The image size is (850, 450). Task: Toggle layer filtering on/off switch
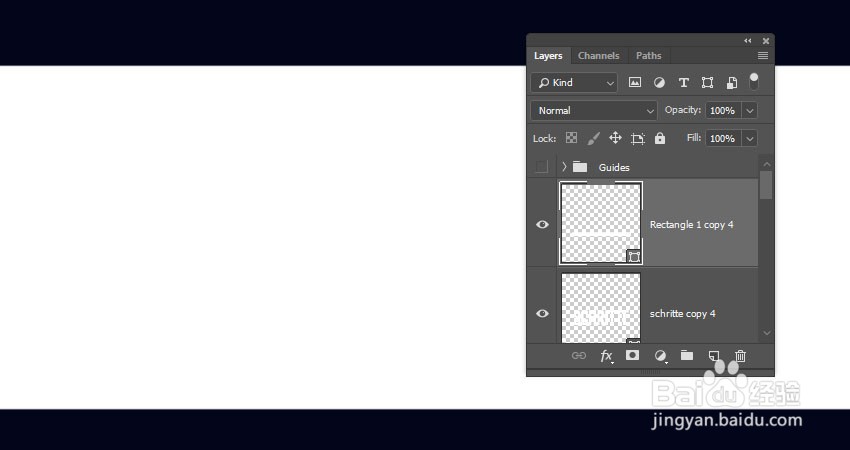click(754, 82)
